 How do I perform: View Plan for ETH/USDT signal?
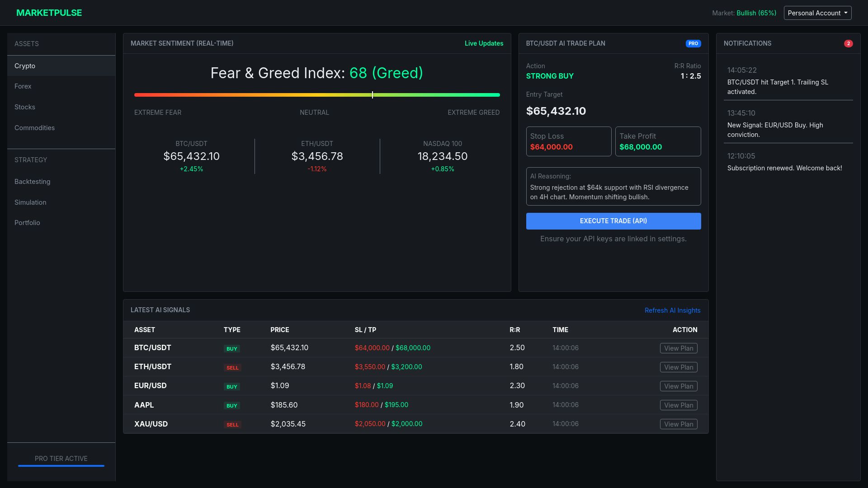point(678,367)
